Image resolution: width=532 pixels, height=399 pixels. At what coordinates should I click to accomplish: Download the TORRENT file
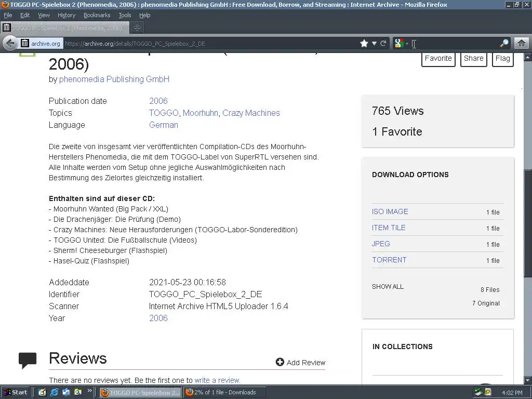(x=389, y=260)
